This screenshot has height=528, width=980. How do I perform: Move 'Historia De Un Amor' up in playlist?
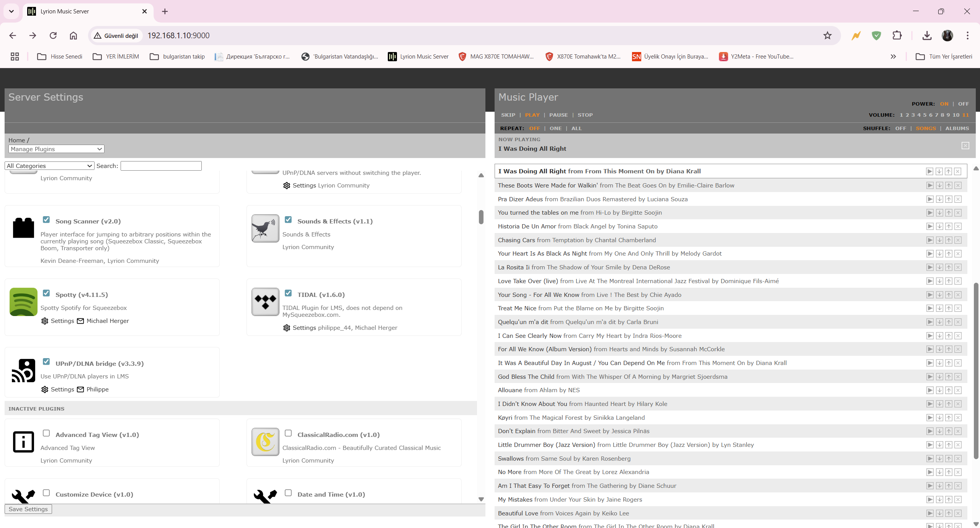click(948, 227)
